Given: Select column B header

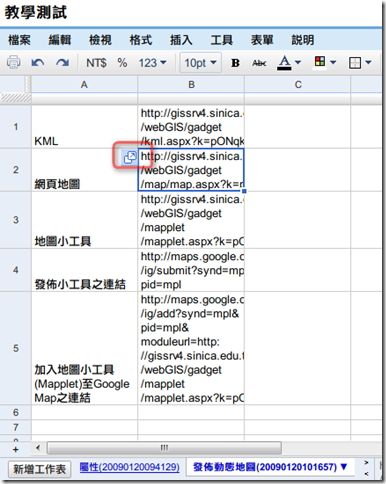Looking at the screenshot, I should click(191, 85).
